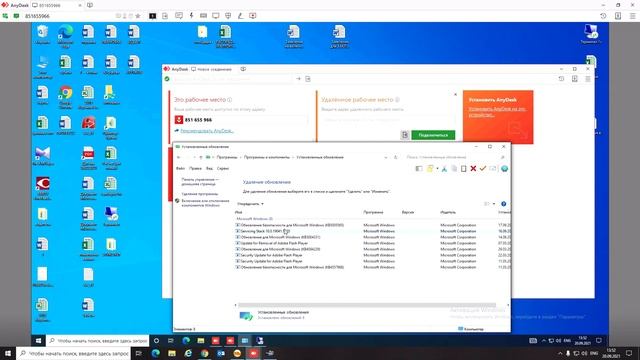Screen dimensions: 640x360
Task: Open Сервис menu in updates window
Action: point(223,168)
